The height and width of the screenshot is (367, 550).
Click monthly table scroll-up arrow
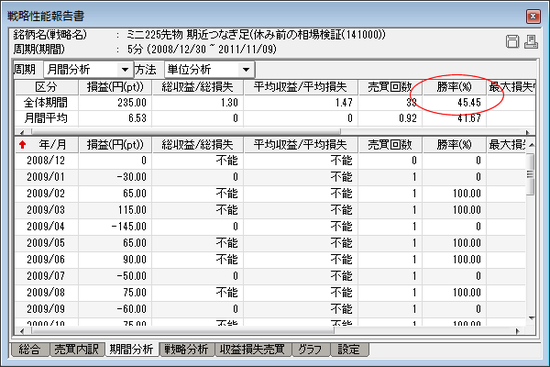click(x=531, y=145)
